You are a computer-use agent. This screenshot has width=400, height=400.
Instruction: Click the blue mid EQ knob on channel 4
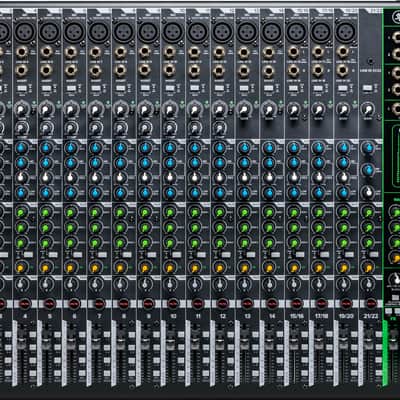(21, 163)
